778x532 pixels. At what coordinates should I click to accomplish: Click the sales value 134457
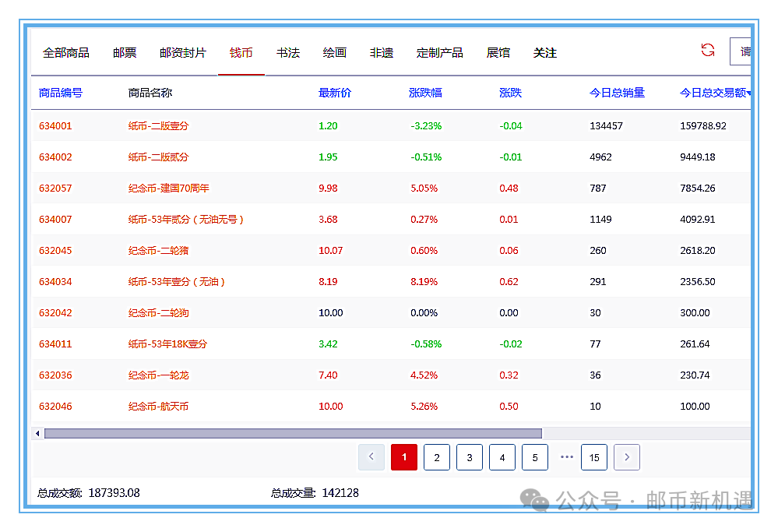pyautogui.click(x=606, y=126)
